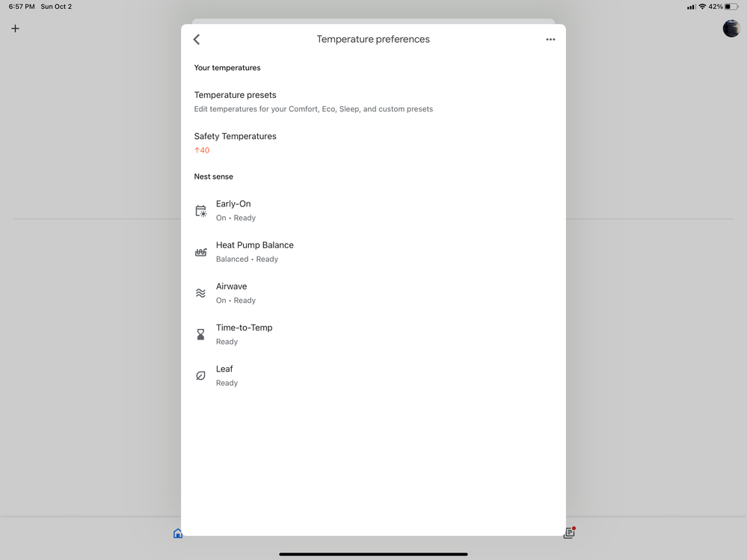The image size is (747, 560).
Task: Open Temperature presets settings
Action: coord(374,102)
